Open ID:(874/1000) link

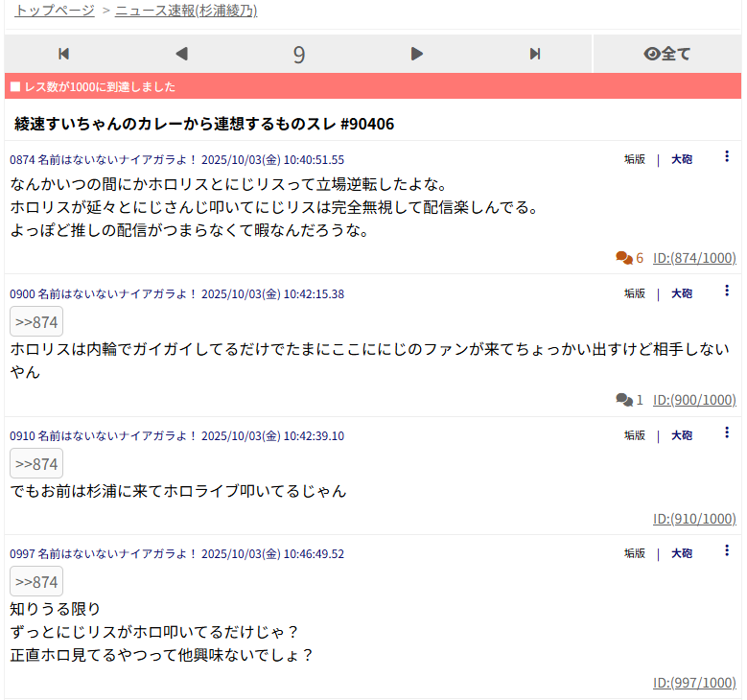point(694,258)
